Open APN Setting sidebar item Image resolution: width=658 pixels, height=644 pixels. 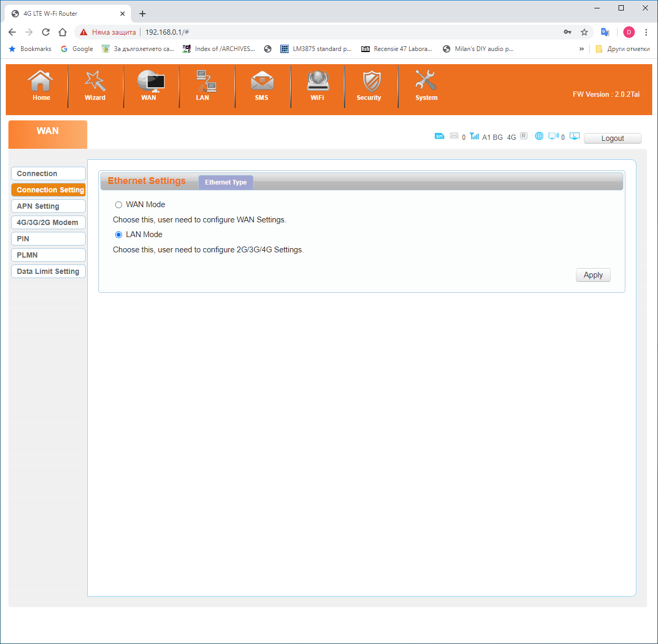pos(48,206)
